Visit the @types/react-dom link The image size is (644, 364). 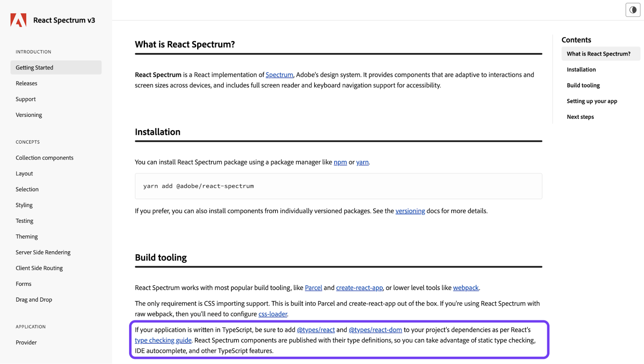click(375, 330)
